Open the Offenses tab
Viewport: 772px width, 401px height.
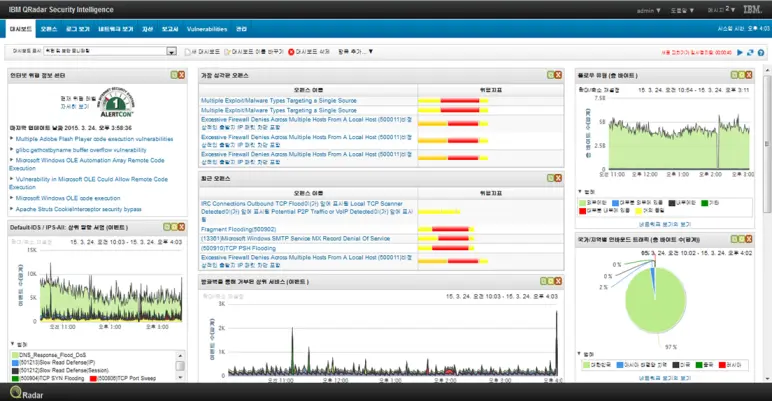[x=49, y=29]
